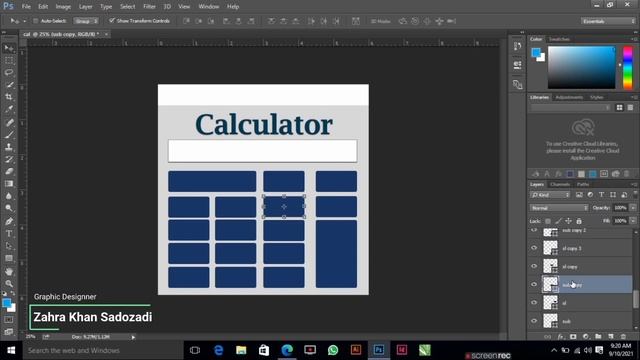Open the History panel icon
Viewport: 640px width, 360px height.
517,46
